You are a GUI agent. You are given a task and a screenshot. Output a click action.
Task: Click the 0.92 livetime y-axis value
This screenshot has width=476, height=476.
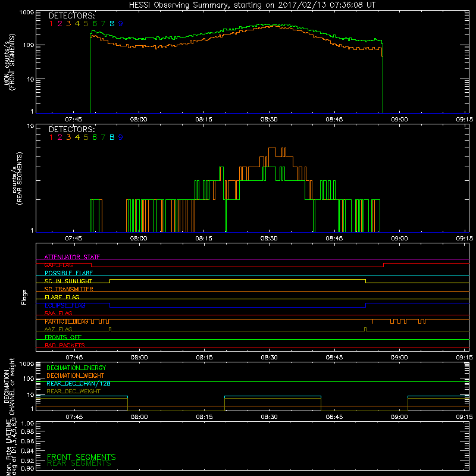[27, 461]
